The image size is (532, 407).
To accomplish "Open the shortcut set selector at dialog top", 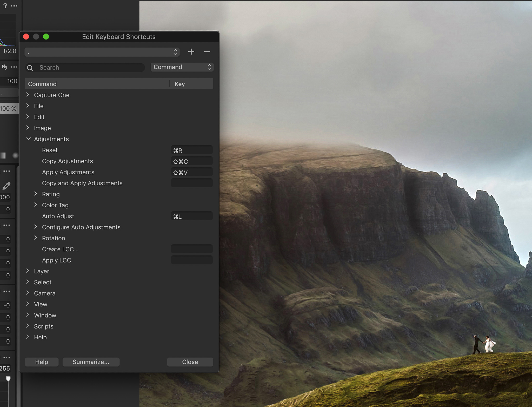I will point(175,52).
